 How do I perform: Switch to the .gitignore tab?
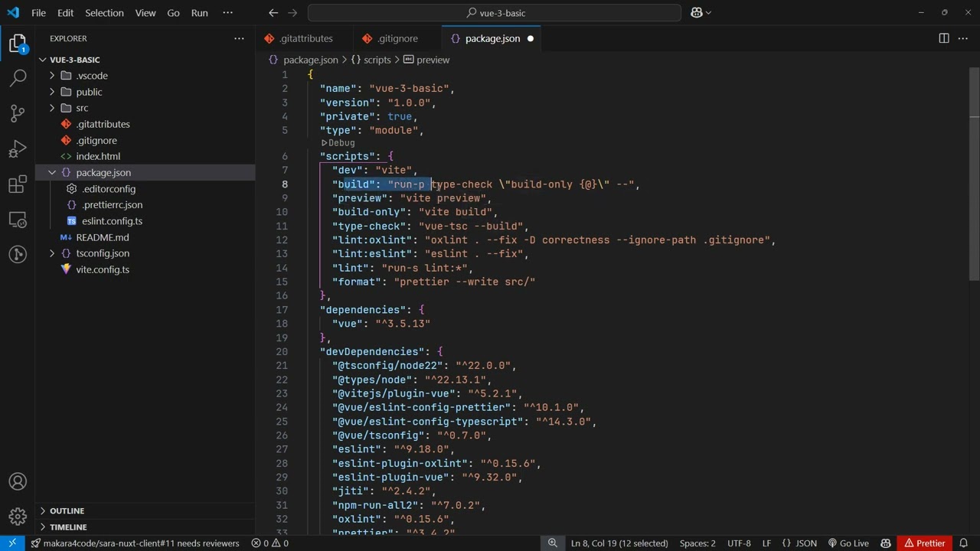(x=397, y=38)
